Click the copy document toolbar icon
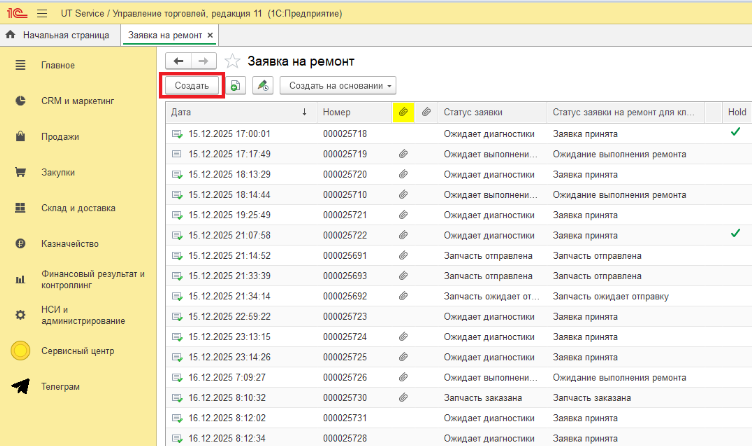This screenshot has width=753, height=446. (x=235, y=86)
